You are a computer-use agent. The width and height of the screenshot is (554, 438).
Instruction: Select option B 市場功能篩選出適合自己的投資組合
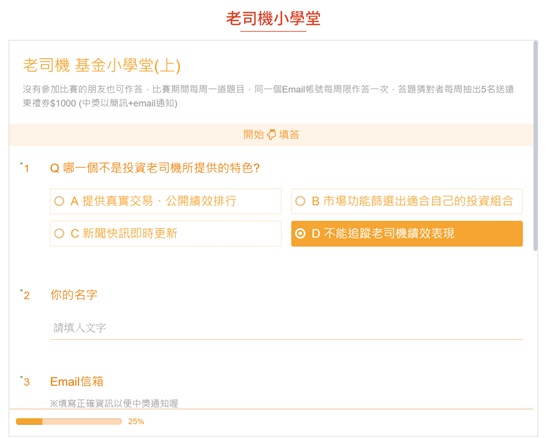click(x=407, y=201)
